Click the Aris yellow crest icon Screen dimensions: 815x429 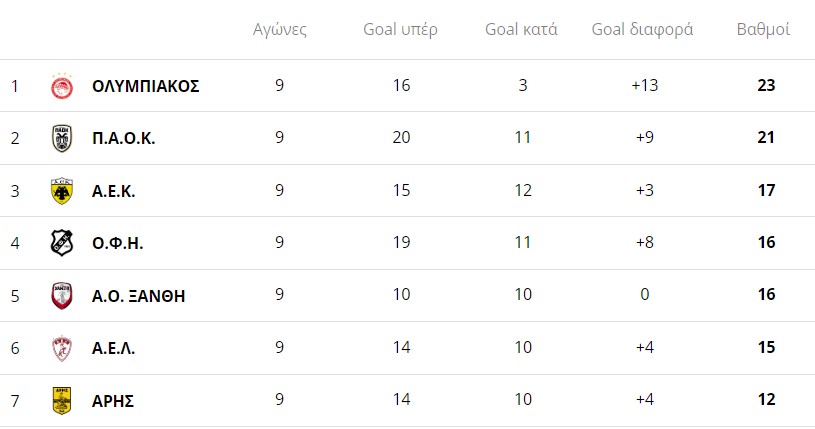[x=62, y=400]
